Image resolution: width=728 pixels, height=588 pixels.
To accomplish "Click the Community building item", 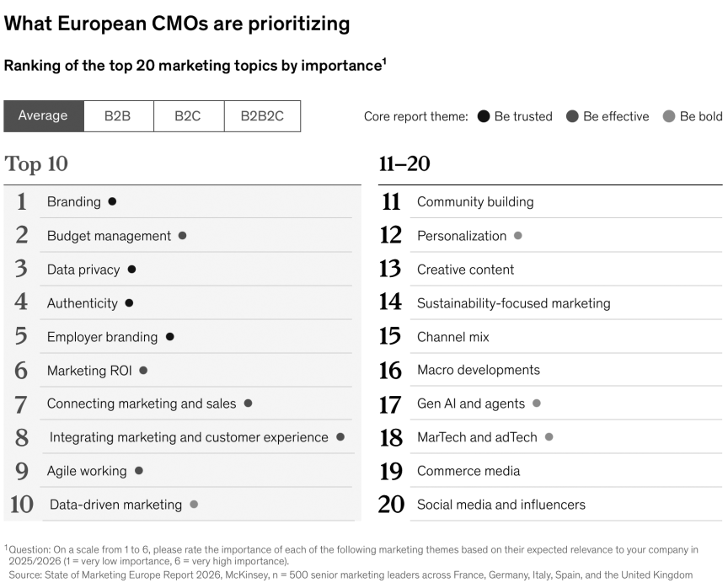I will [475, 202].
